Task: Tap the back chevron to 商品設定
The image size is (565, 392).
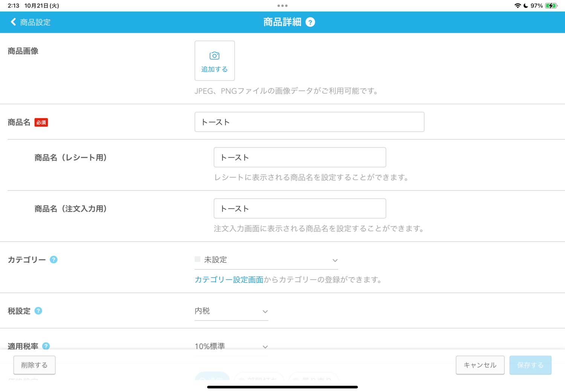Action: 14,22
